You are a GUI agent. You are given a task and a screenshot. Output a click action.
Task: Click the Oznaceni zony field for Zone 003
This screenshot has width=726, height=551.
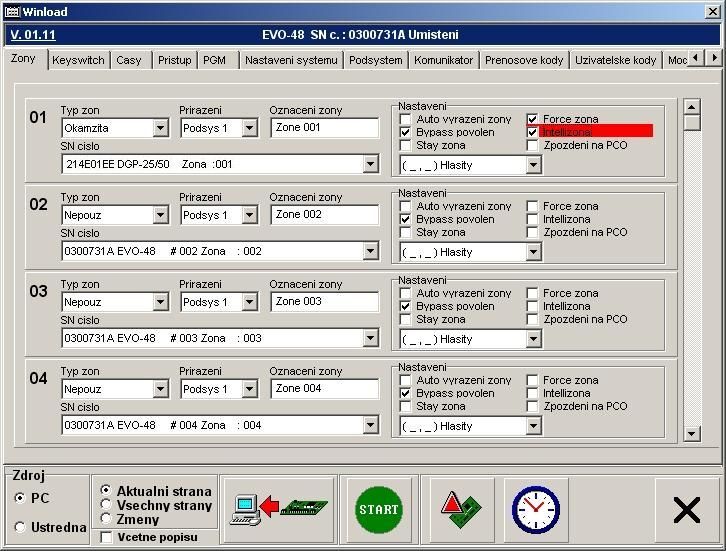324,301
